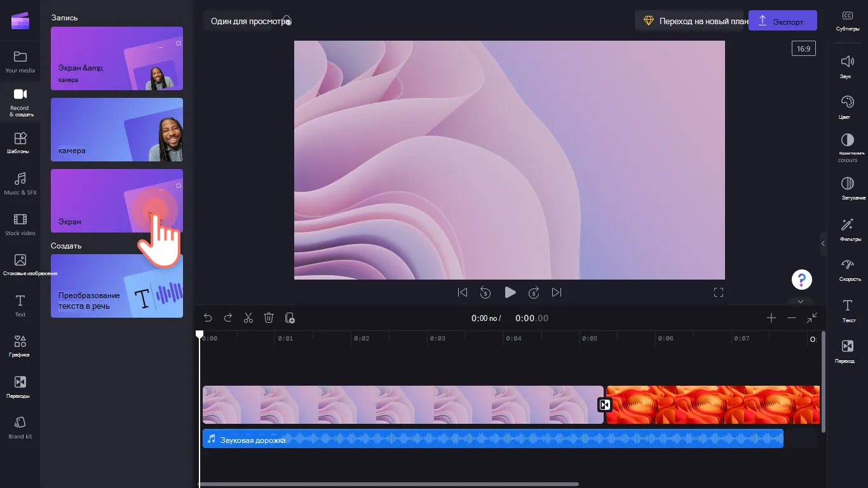Click Переход на новый план button
The height and width of the screenshot is (488, 868).
point(691,21)
